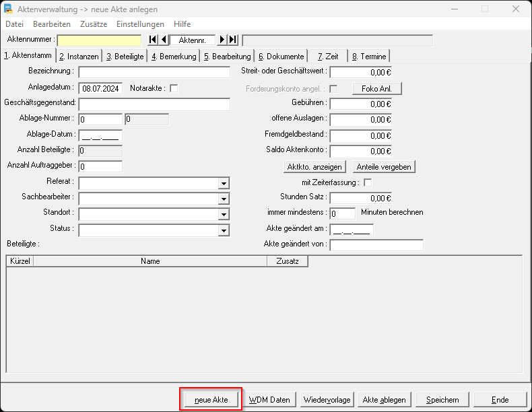Click the immer mindestens minutes field
This screenshot has height=412, width=532.
pyautogui.click(x=343, y=213)
